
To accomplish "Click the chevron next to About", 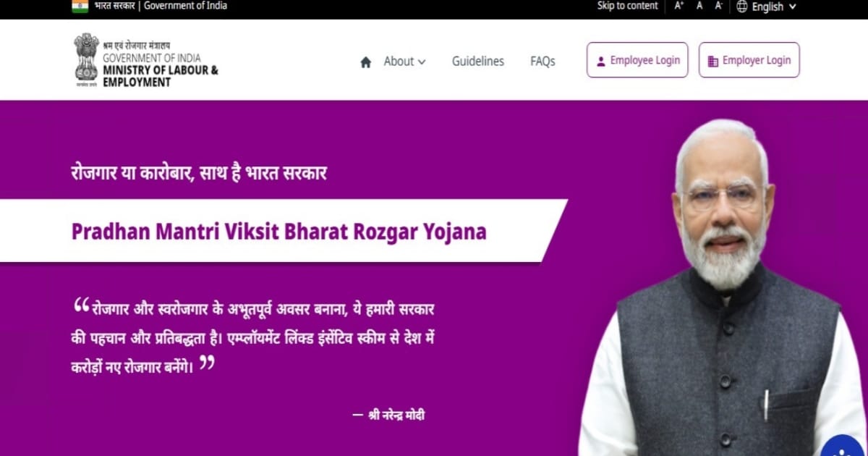I will 422,62.
